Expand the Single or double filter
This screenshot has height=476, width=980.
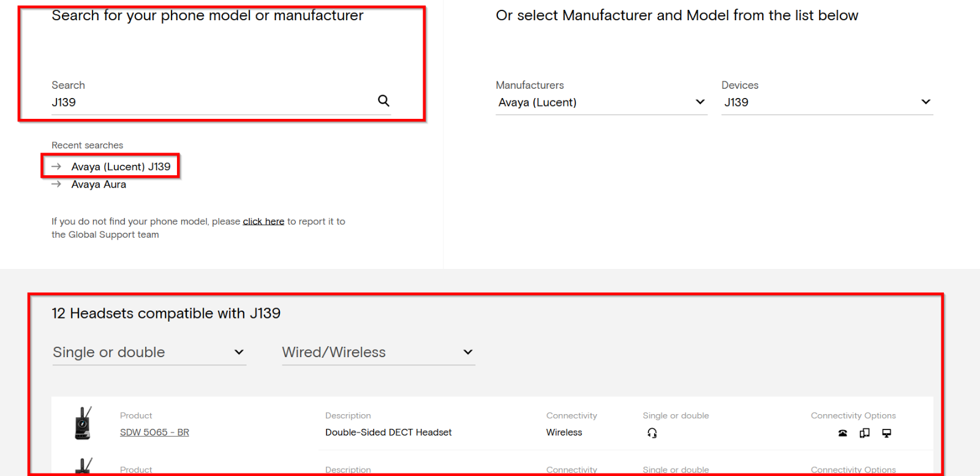tap(149, 352)
